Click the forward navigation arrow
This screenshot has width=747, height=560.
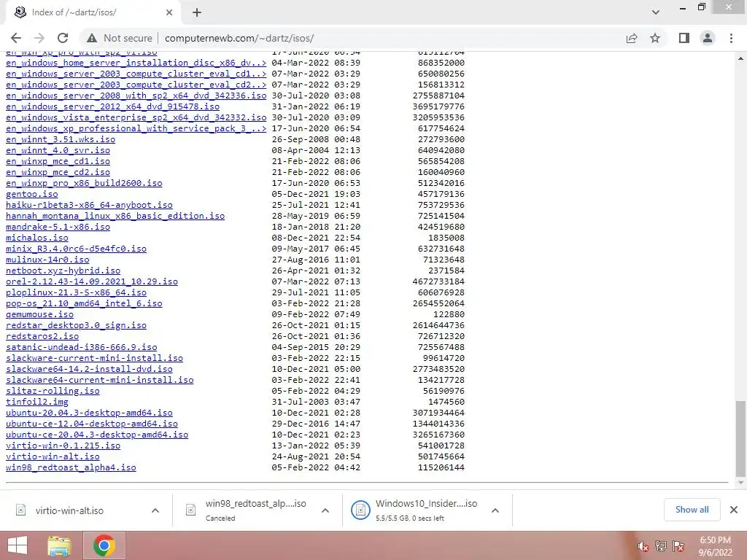[x=39, y=38]
